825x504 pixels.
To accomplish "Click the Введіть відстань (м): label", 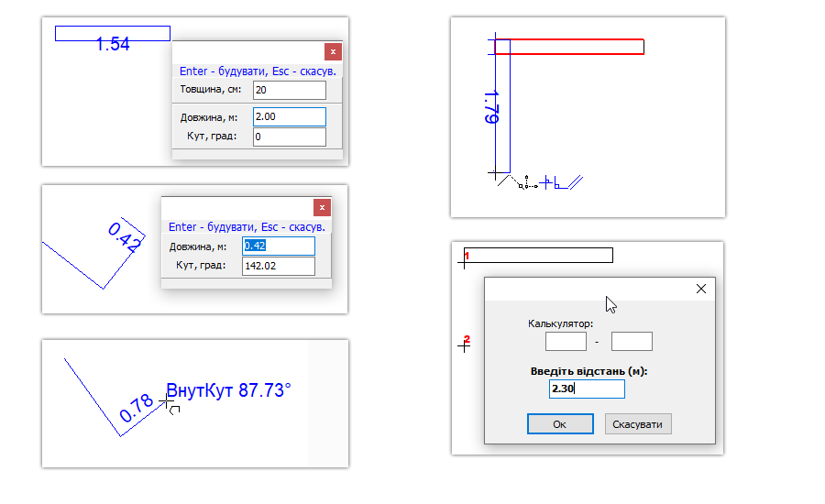I will click(588, 371).
